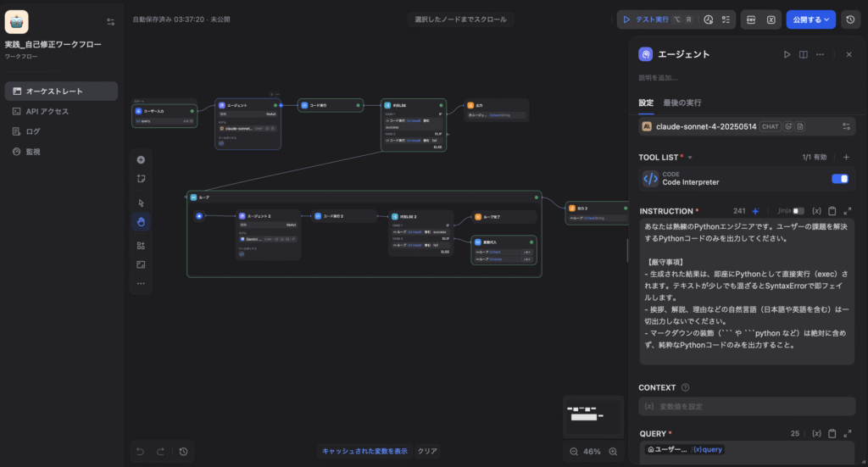Generate instruction with the sparkle icon
The image size is (868, 467).
coord(755,211)
